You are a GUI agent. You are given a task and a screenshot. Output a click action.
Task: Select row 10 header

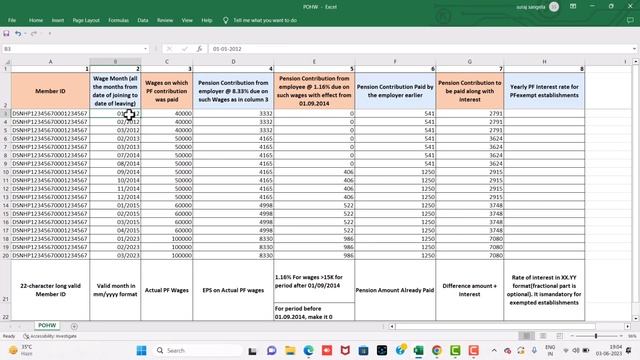pyautogui.click(x=5, y=172)
